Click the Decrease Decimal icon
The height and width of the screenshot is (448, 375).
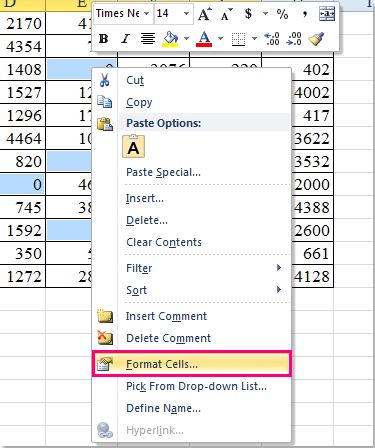294,39
